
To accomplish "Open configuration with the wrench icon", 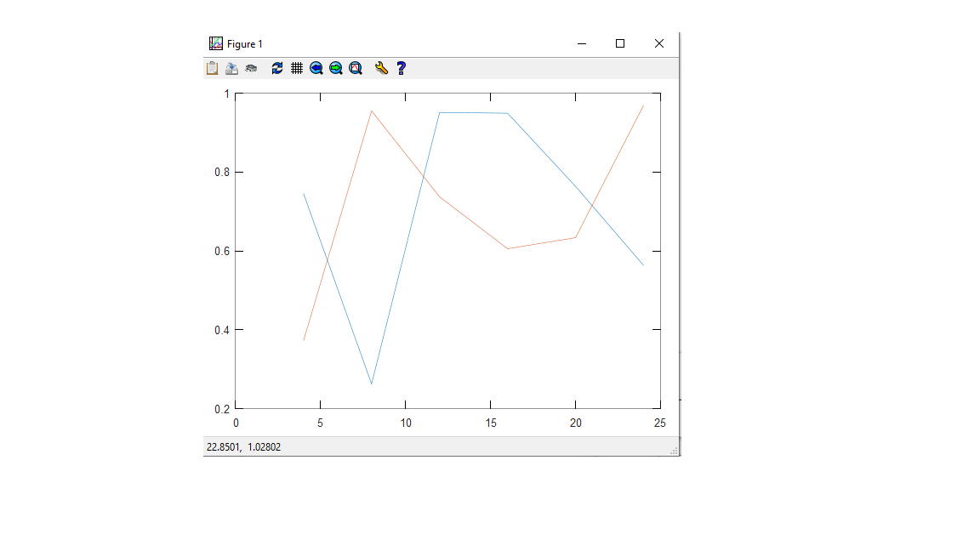I will point(381,68).
